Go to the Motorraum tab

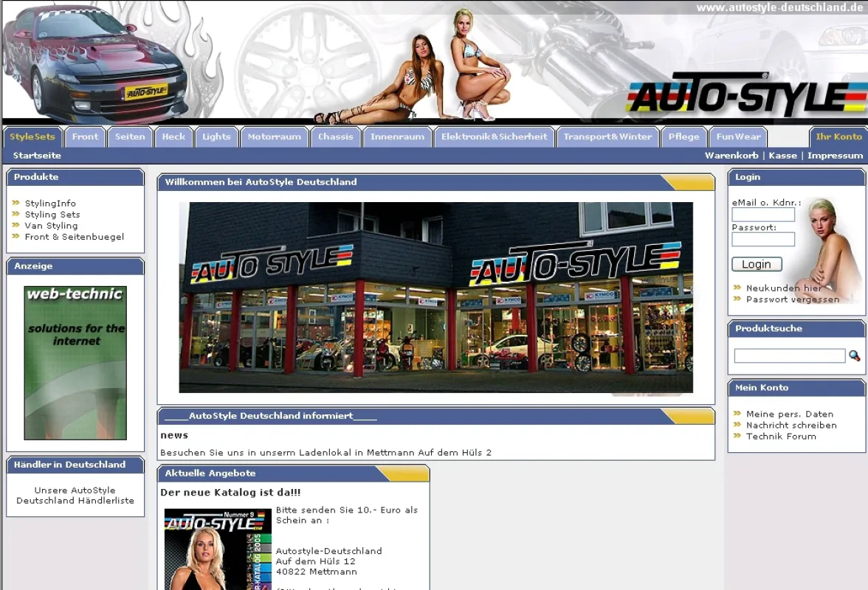point(275,136)
